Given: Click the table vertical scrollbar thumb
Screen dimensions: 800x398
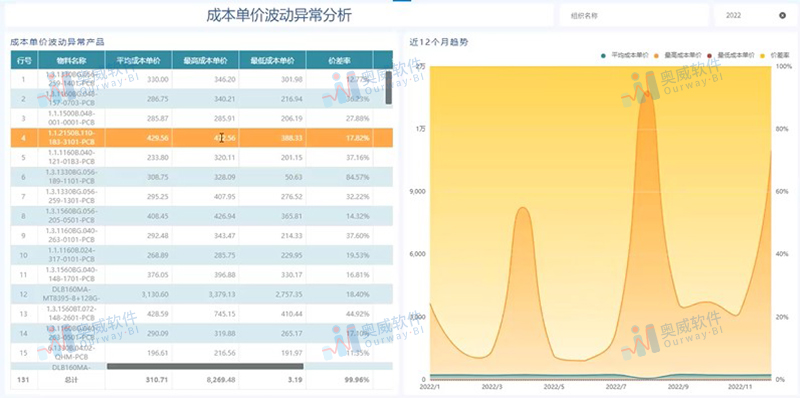Looking at the screenshot, I should click(389, 87).
